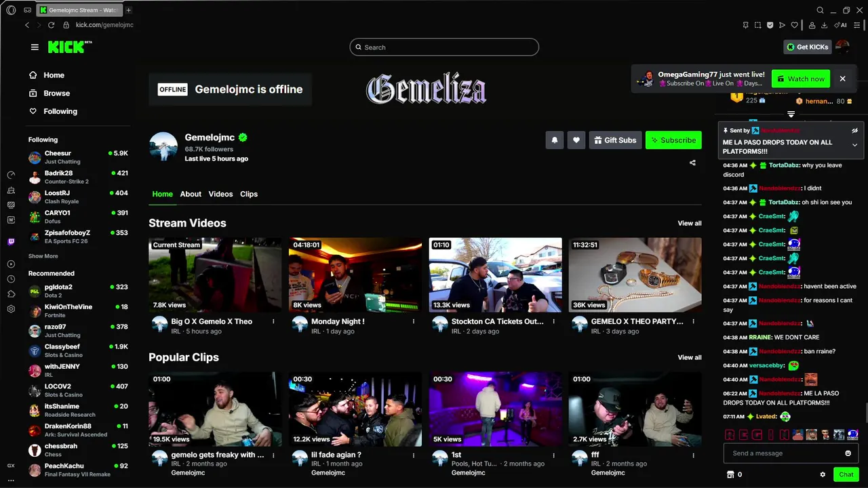Open the browser Easy Setup menu icon
The image size is (868, 488).
(x=857, y=25)
